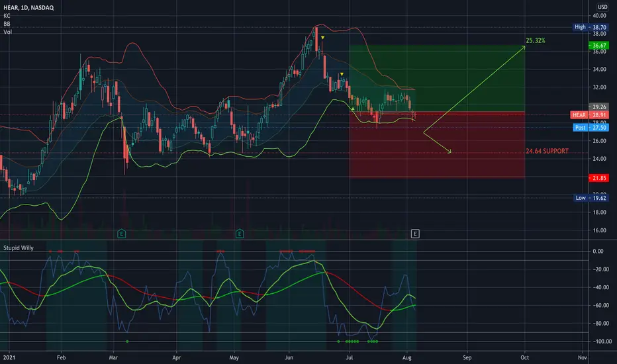Click the green 36.67 target price label
This screenshot has width=617, height=364.
pos(598,46)
